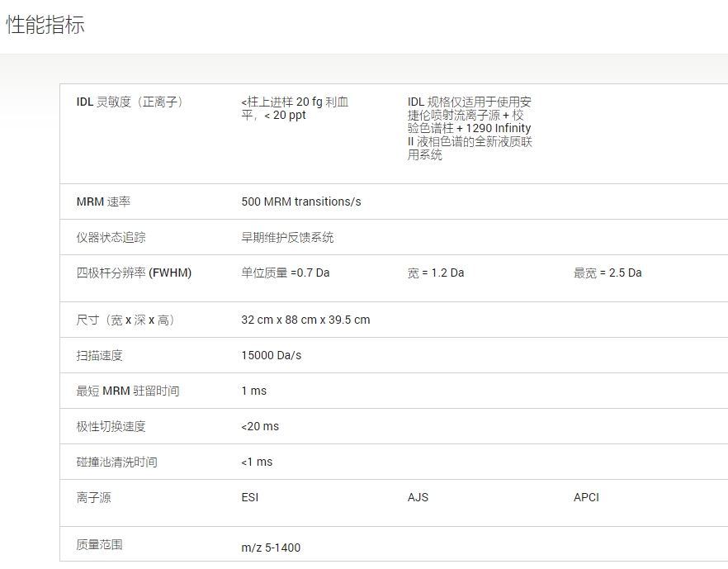Select the '32 cm x 88 cm x 39.5 cm' value
Viewport: 728px width, 569px height.
[x=305, y=320]
